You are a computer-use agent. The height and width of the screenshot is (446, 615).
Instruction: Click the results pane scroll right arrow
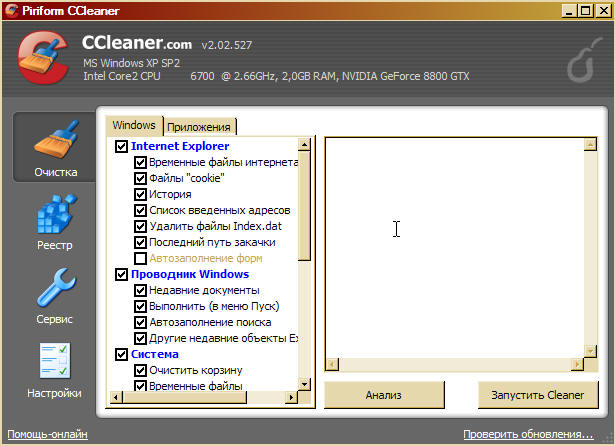pos(577,364)
